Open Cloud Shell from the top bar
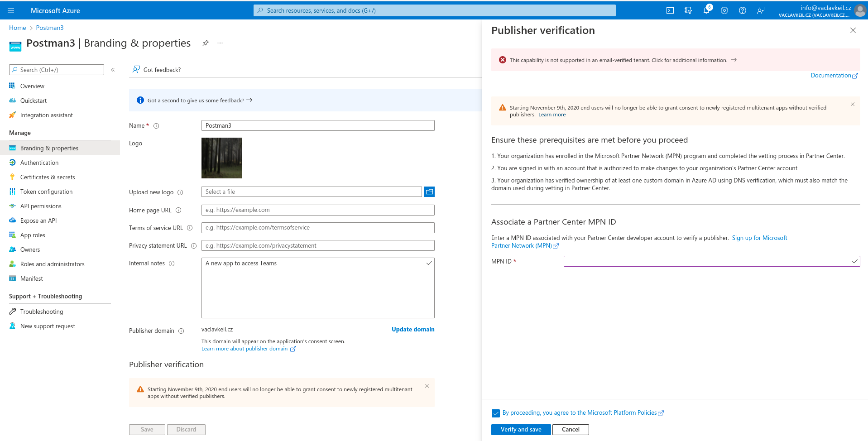The width and height of the screenshot is (868, 441). pos(670,10)
